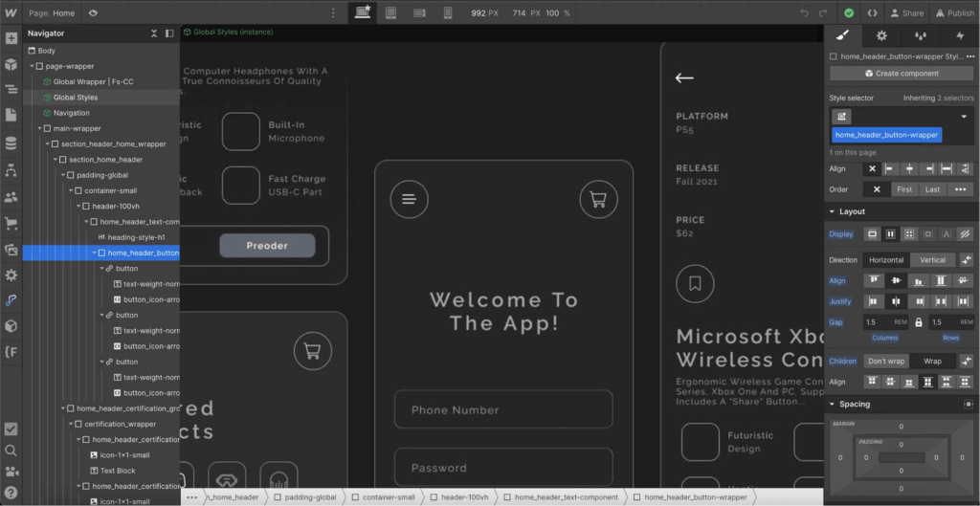Viewport: 980px width, 506px height.
Task: Open the Symbols cube panel
Action: 11,64
